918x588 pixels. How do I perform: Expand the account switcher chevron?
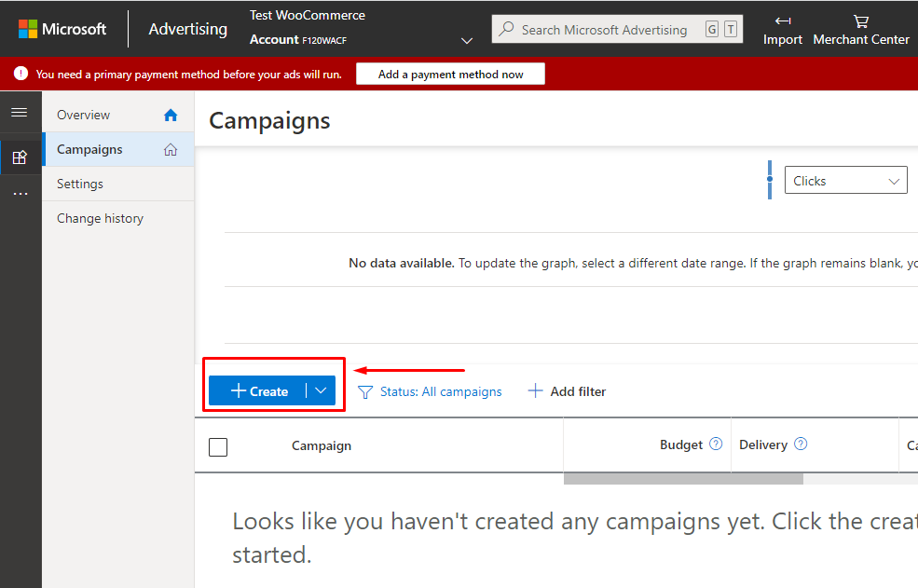(467, 40)
